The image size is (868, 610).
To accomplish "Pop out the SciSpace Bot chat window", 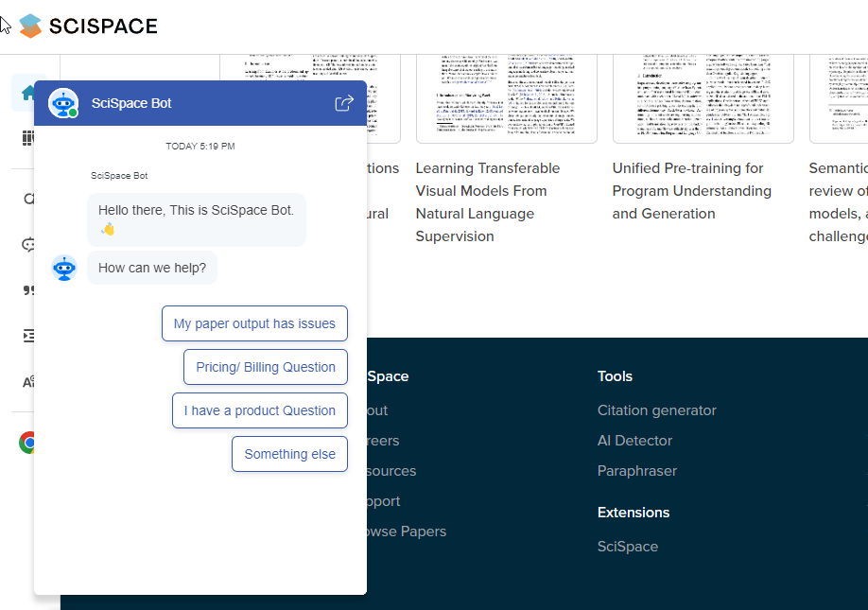I will 344,103.
